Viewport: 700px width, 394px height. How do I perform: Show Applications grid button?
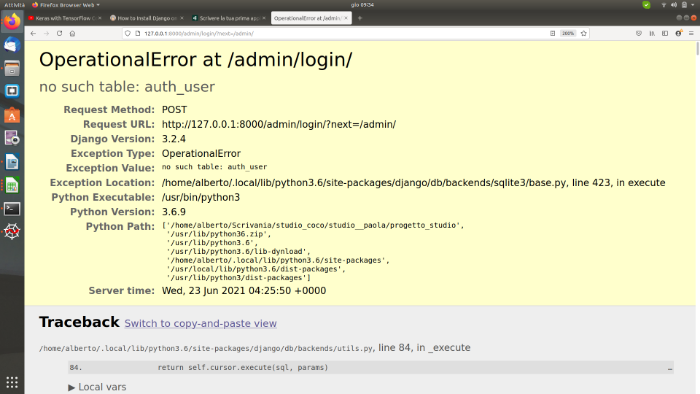[x=12, y=382]
